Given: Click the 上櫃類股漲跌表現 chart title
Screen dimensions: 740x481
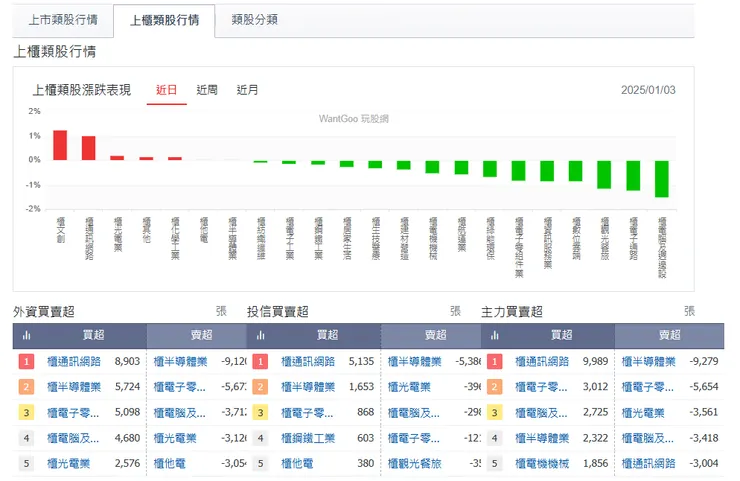Looking at the screenshot, I should coord(82,90).
